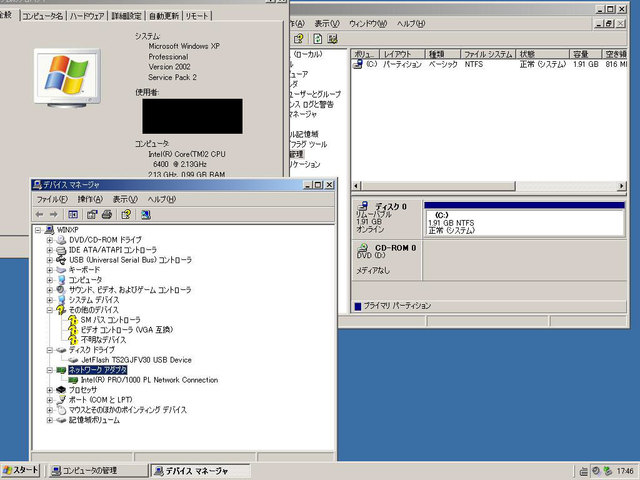Collapse the その他のデバイス node
Image resolution: width=640 pixels, height=480 pixels.
[x=49, y=310]
